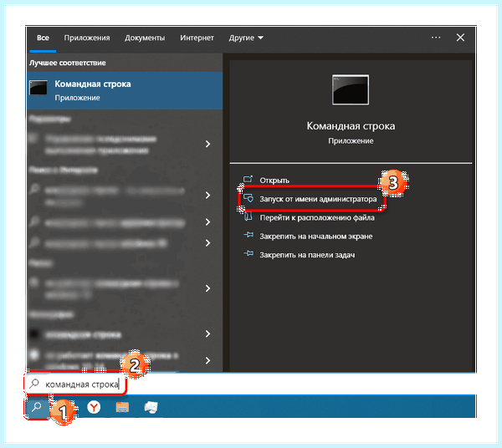
Task: Click the search box with 'командная строка'
Action: (75, 384)
